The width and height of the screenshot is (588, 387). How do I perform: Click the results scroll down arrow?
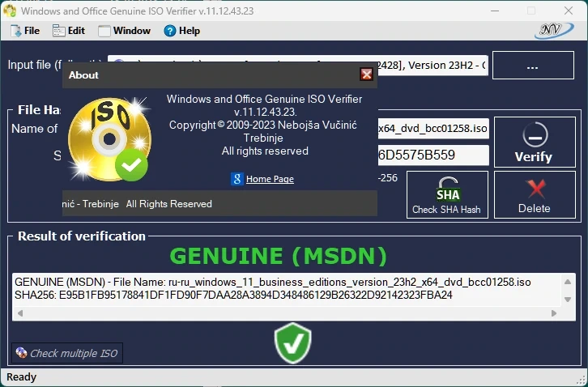[x=568, y=300]
